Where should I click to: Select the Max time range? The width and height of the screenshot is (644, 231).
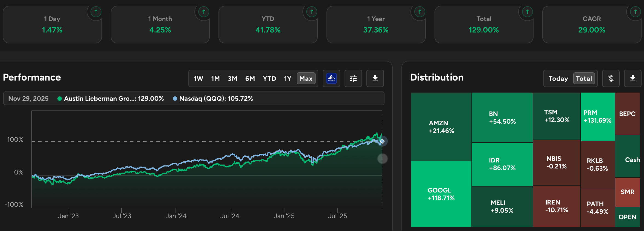[x=306, y=79]
